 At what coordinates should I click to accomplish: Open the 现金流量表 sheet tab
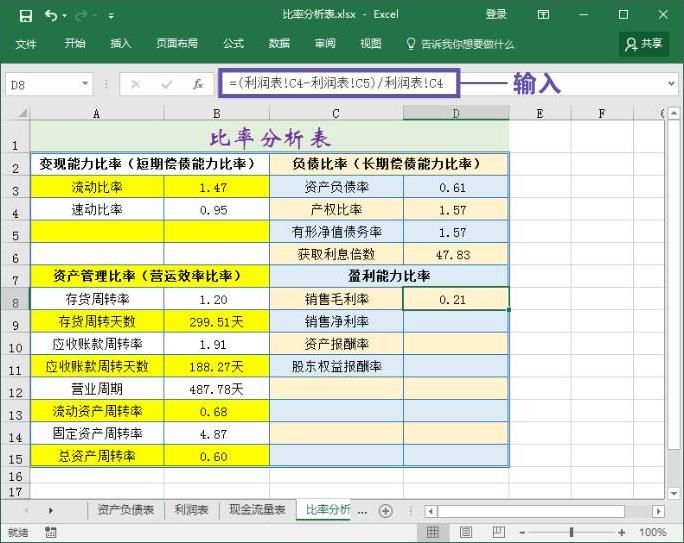click(x=257, y=510)
